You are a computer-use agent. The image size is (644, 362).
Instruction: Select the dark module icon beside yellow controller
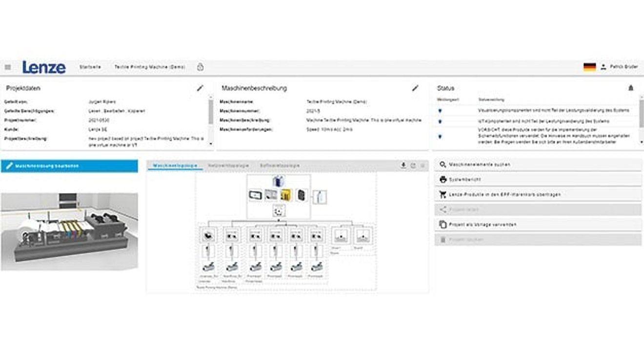[x=302, y=195]
